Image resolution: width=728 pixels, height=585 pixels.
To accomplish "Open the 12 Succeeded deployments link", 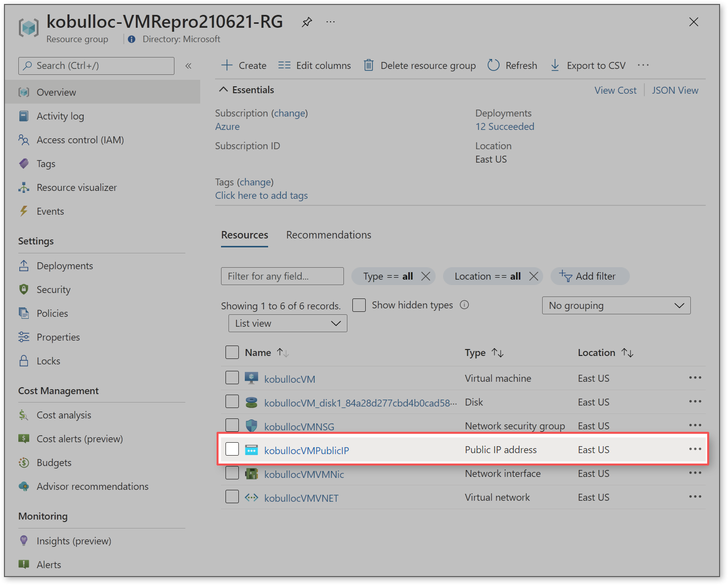I will coord(504,126).
